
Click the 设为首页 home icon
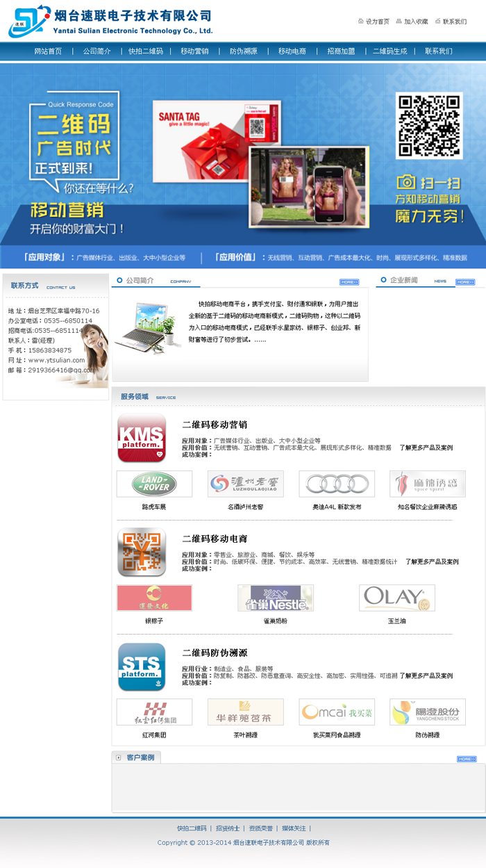pos(361,21)
